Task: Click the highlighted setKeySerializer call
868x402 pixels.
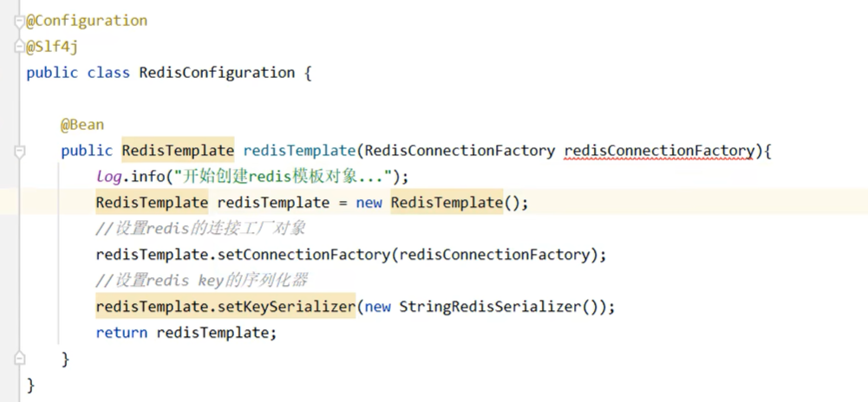Action: tap(225, 307)
